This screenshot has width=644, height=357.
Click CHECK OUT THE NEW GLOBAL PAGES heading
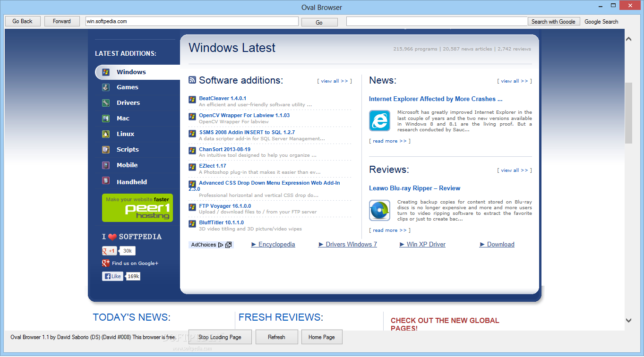(445, 324)
